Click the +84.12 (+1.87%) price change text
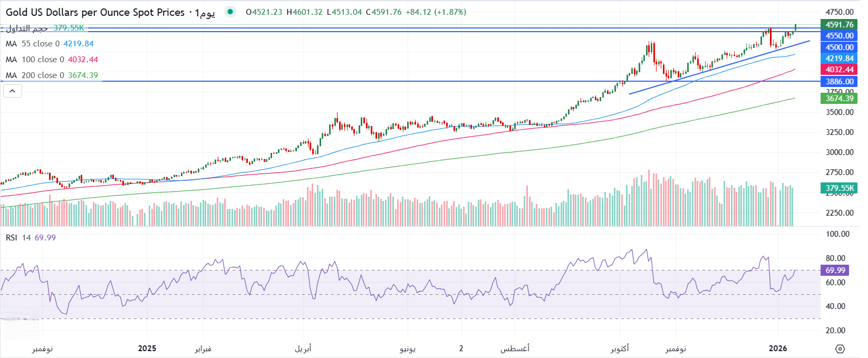The width and height of the screenshot is (868, 358). pos(436,12)
